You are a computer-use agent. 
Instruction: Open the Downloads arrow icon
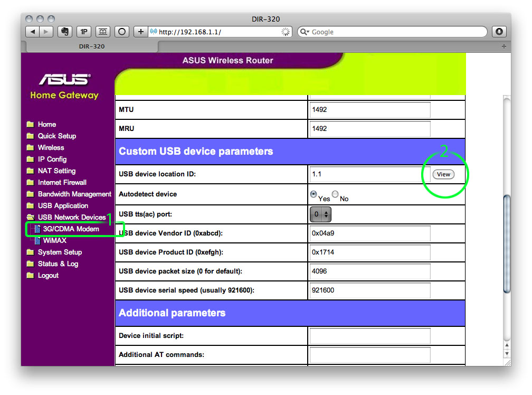pyautogui.click(x=499, y=32)
